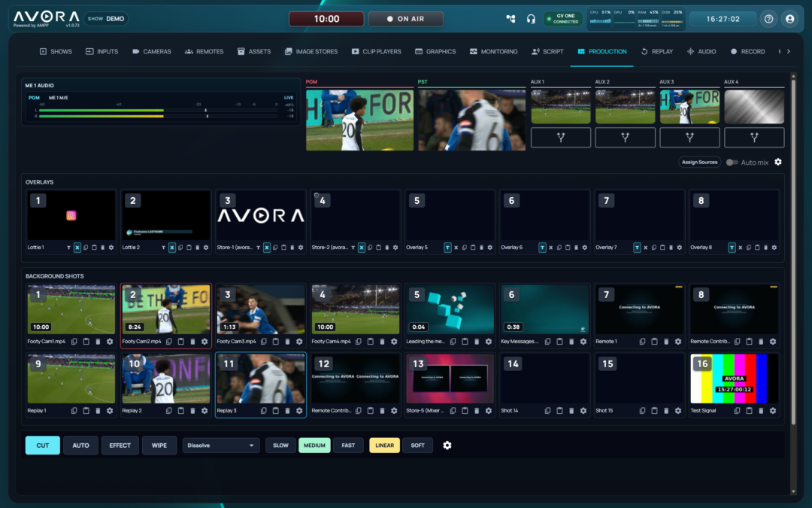812x508 pixels.
Task: Paste onto Footy Cam4.mp4 shot
Action: 370,342
